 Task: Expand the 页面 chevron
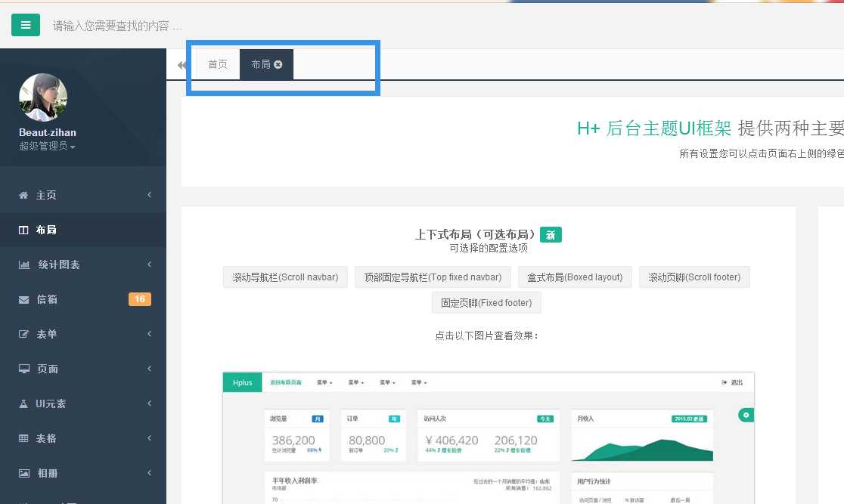[149, 369]
